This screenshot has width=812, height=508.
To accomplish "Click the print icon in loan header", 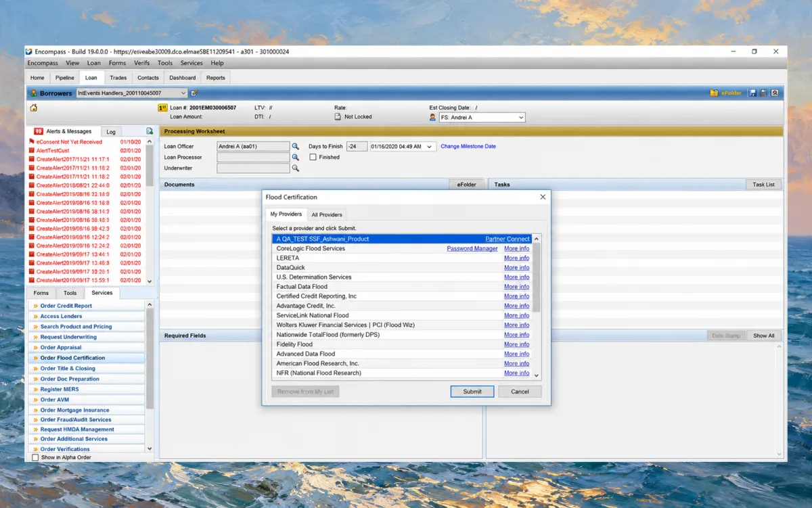I will tap(763, 93).
